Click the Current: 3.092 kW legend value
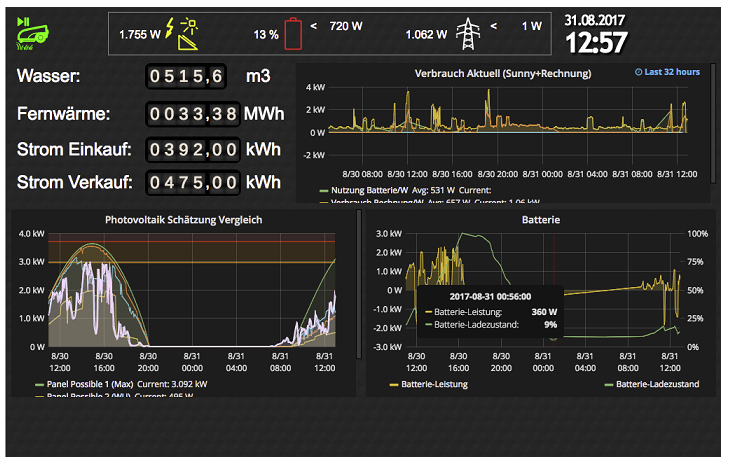Image resolution: width=729 pixels, height=457 pixels. click(x=172, y=384)
